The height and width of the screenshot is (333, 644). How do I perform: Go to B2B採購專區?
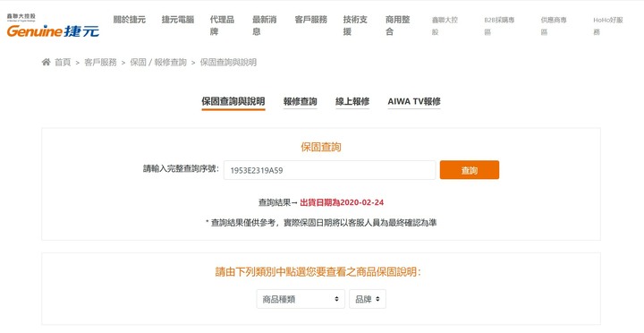499,26
